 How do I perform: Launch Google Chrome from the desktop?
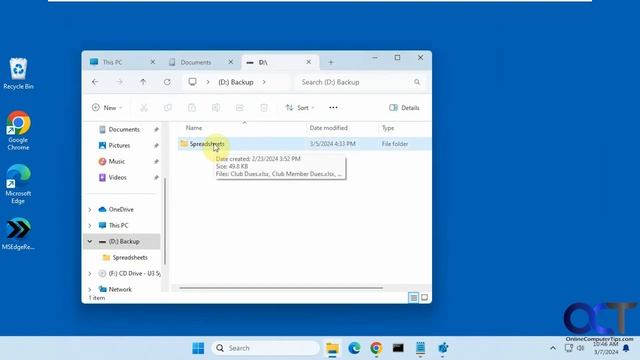click(x=18, y=131)
